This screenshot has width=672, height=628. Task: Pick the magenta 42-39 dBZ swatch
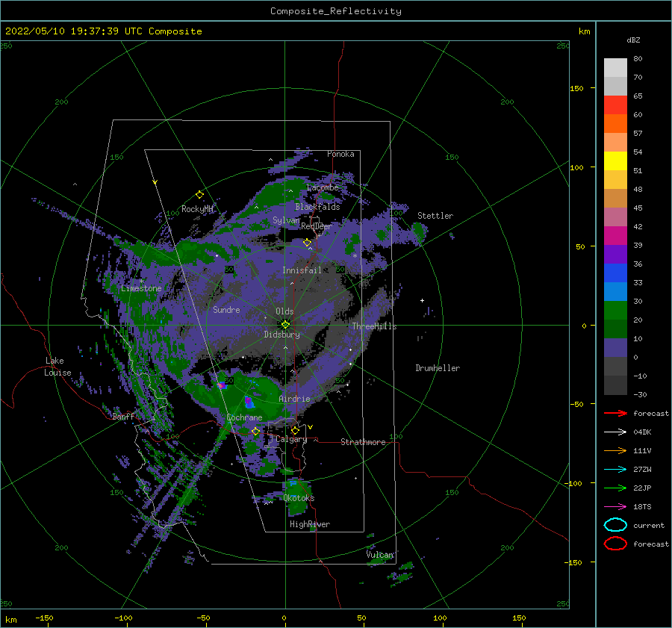[615, 235]
